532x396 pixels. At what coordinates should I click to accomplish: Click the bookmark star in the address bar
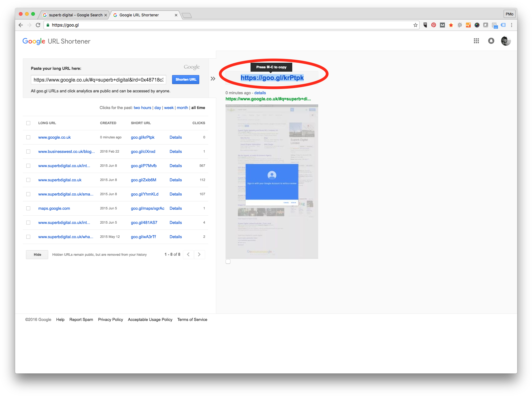(x=416, y=25)
